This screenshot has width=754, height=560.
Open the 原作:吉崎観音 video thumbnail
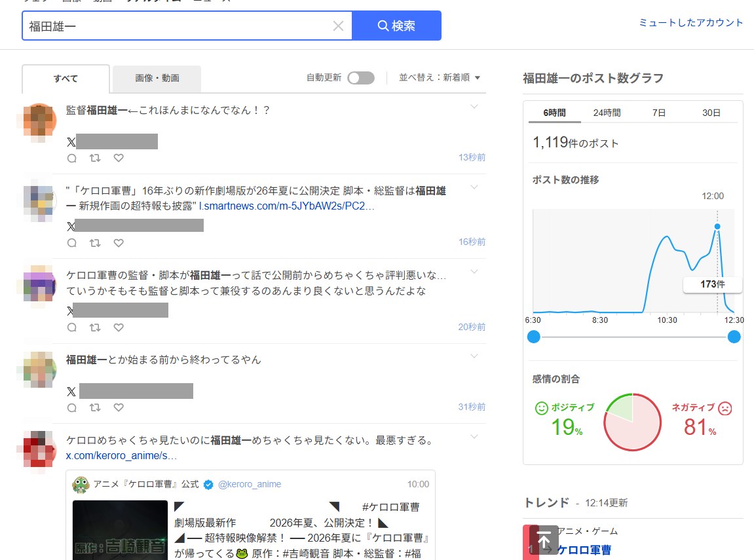point(121,530)
